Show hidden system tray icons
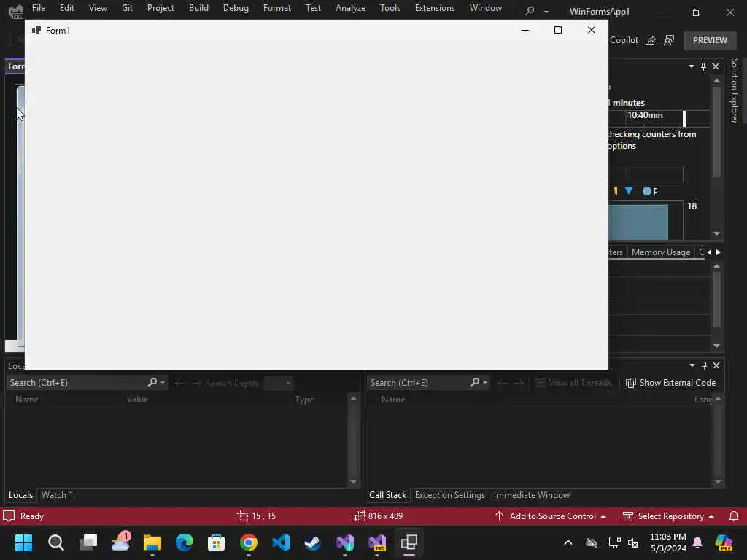747x560 pixels. coord(568,542)
